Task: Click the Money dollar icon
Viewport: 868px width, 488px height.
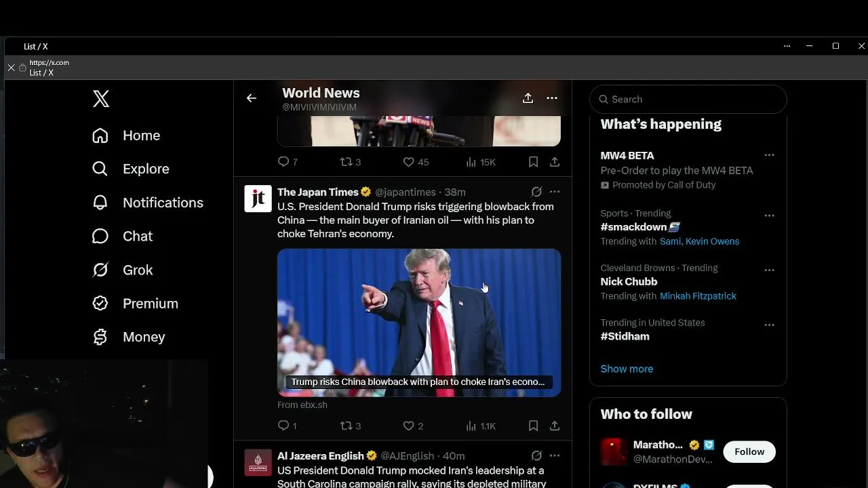Action: (x=100, y=337)
